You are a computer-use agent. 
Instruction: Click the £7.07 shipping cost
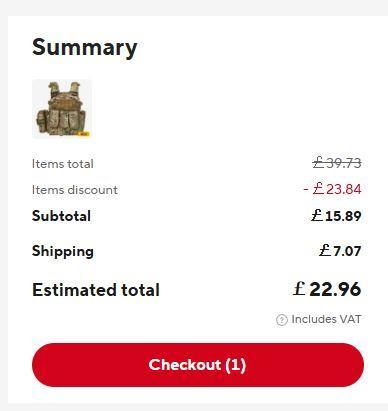point(340,251)
